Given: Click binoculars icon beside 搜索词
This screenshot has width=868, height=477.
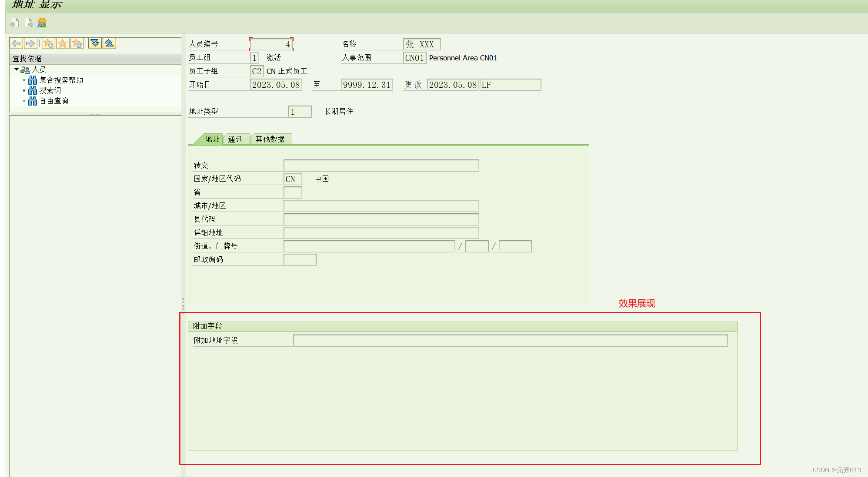Looking at the screenshot, I should [33, 91].
